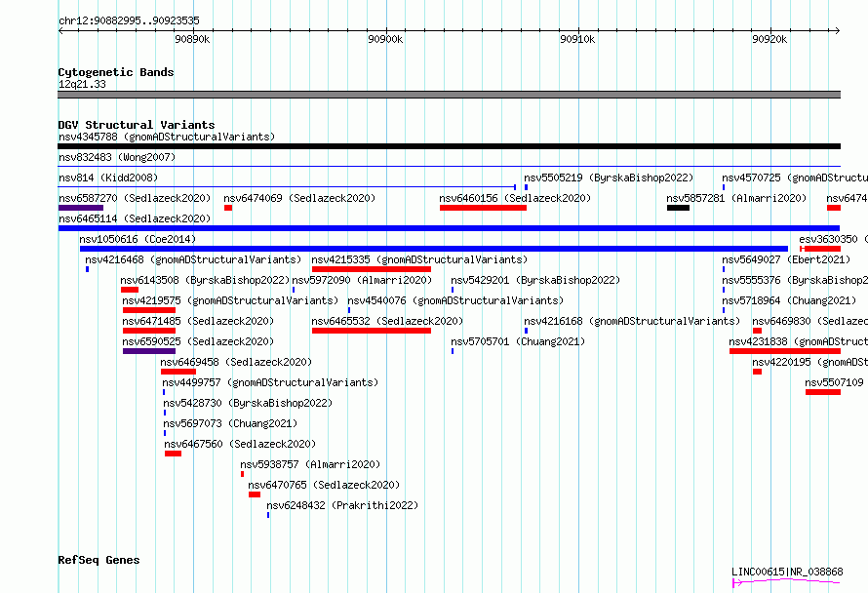
Task: Click nsv5718964 (Chuang2021) label
Action: 789,300
